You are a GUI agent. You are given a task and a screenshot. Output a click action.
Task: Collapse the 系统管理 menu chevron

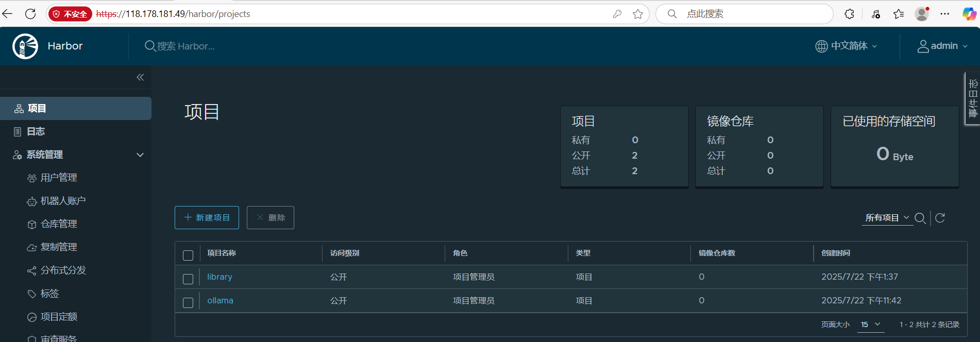tap(140, 155)
